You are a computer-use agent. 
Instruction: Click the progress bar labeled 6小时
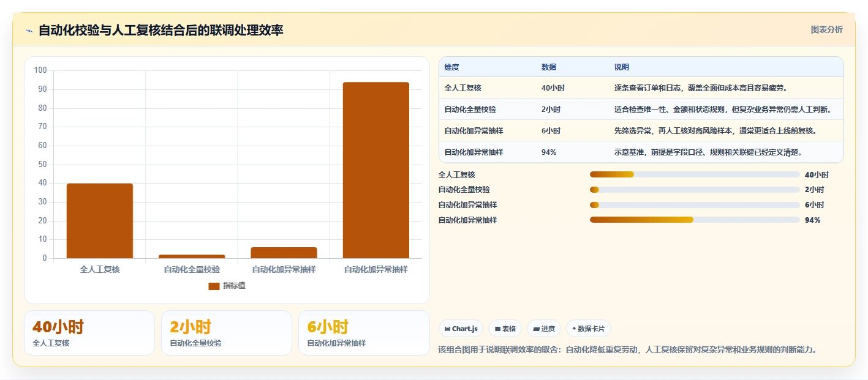pyautogui.click(x=695, y=205)
